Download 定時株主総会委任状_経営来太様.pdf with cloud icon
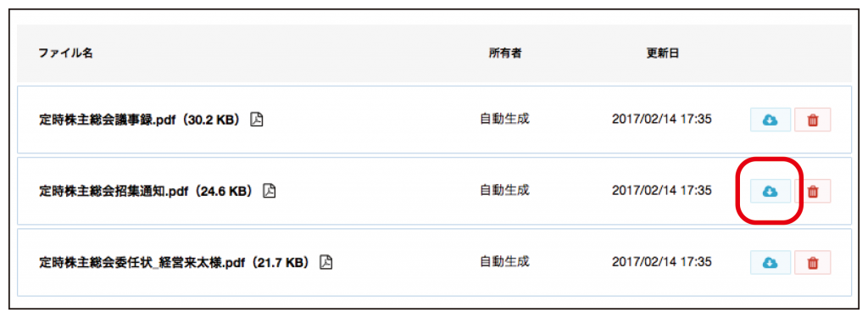 (770, 262)
